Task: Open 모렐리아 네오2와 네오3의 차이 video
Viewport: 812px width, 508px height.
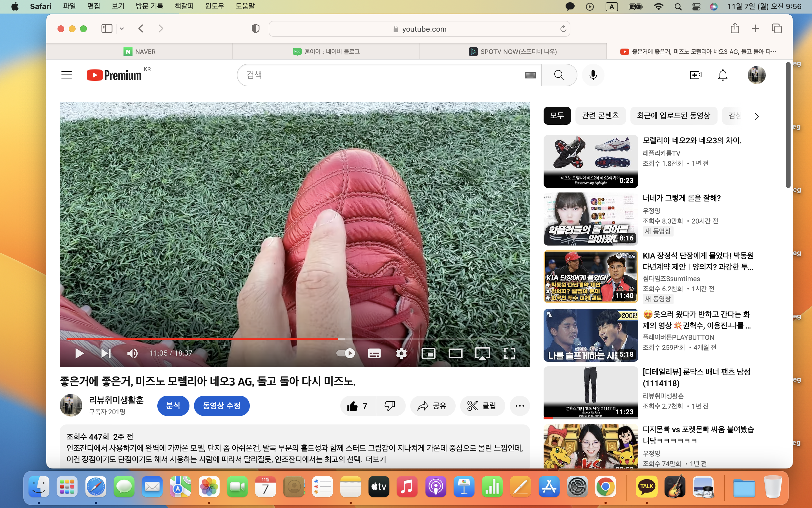Action: coord(692,141)
